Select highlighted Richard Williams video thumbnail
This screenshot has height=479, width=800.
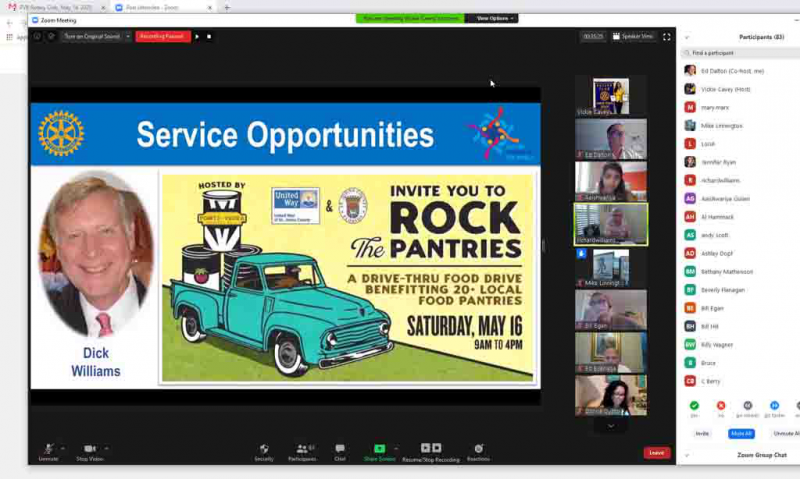(x=611, y=224)
